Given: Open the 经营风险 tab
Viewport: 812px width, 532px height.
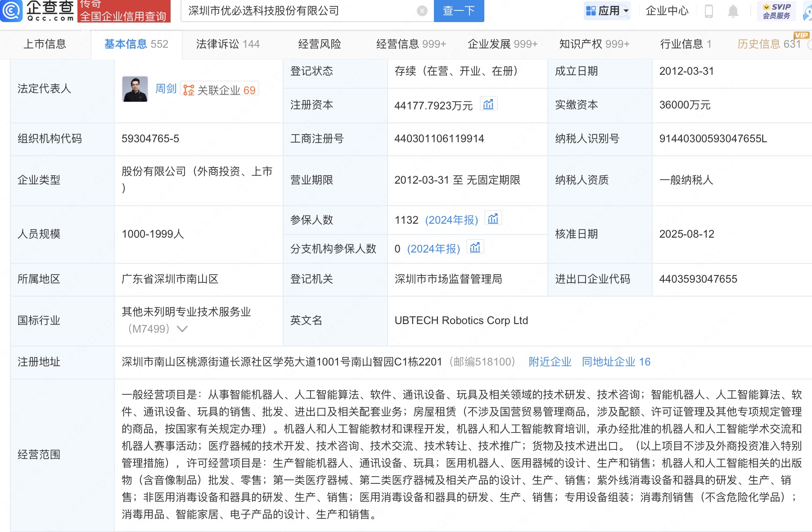Looking at the screenshot, I should click(320, 44).
